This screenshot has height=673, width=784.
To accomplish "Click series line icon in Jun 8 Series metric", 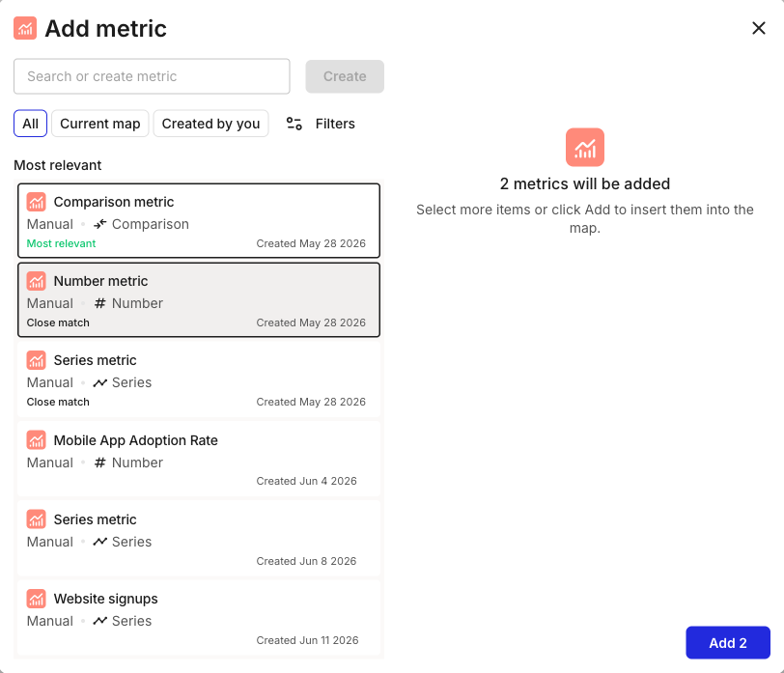I will click(100, 542).
